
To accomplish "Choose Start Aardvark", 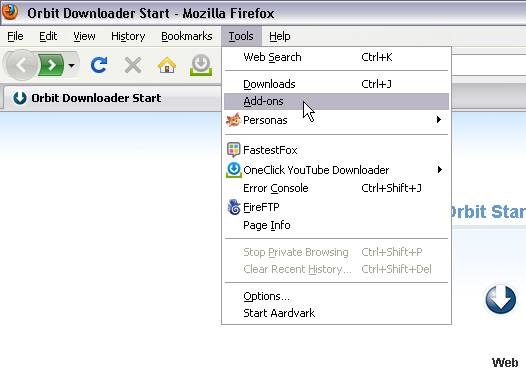I will pyautogui.click(x=336, y=313).
